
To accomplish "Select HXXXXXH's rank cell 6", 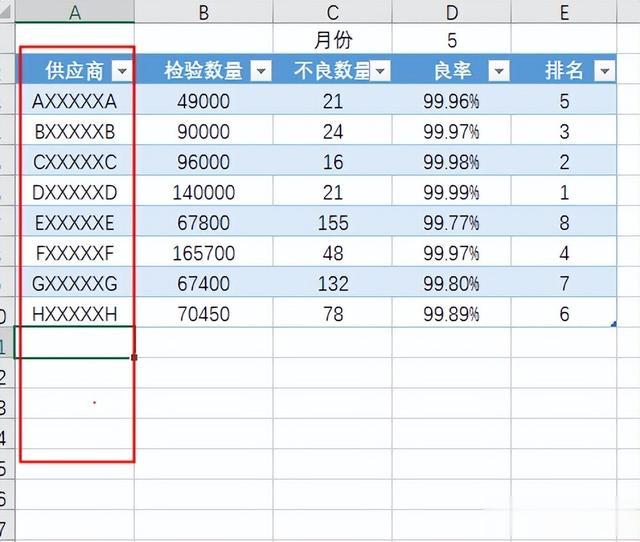I will point(564,313).
